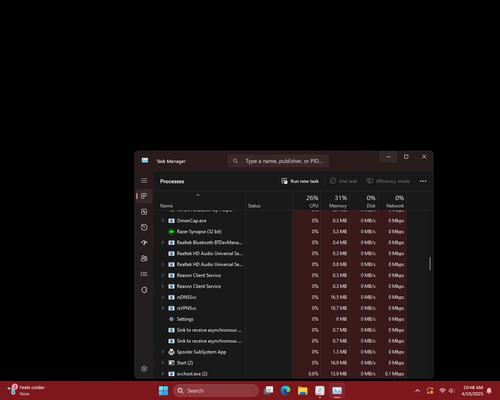This screenshot has width=500, height=400.
Task: Expand Spooler SubSystem App entry
Action: (163, 352)
